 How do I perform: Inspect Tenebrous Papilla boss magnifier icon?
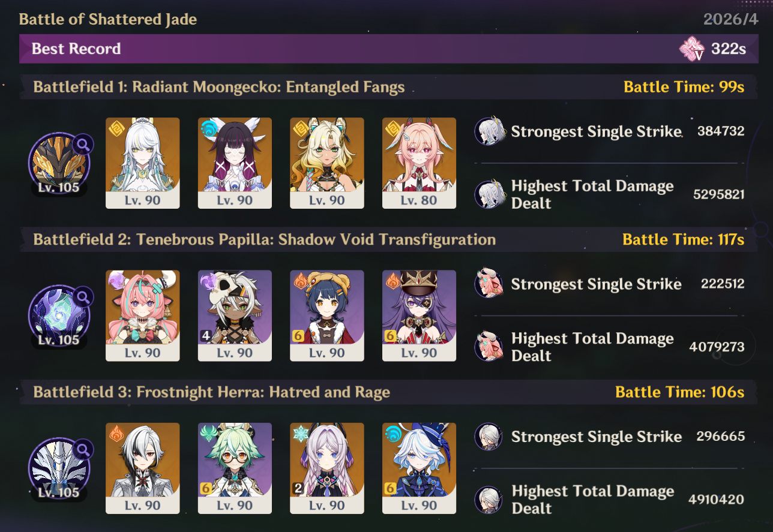pos(83,296)
